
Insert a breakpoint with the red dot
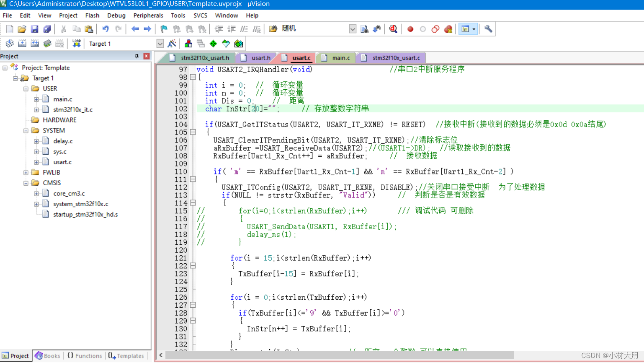tap(410, 29)
